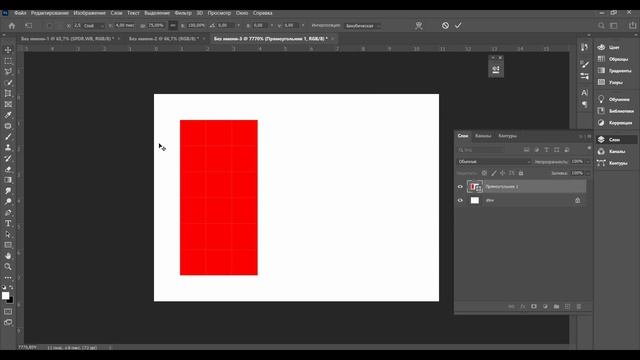
Task: Hide the Фон layer via eye icon
Action: coord(460,200)
